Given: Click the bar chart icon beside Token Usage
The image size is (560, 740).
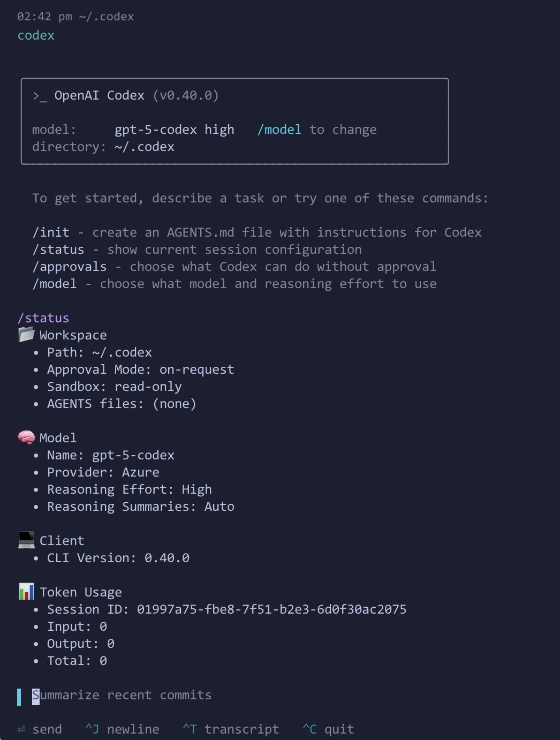Looking at the screenshot, I should (26, 592).
